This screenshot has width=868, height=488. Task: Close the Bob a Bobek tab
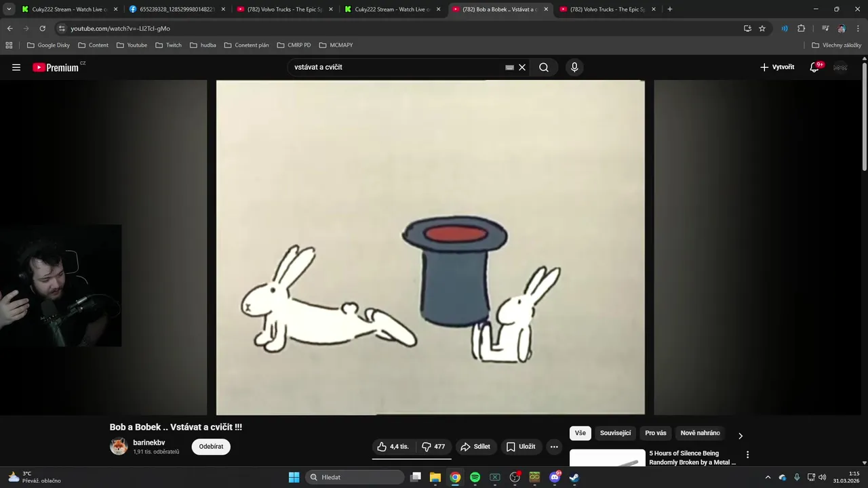click(x=546, y=9)
